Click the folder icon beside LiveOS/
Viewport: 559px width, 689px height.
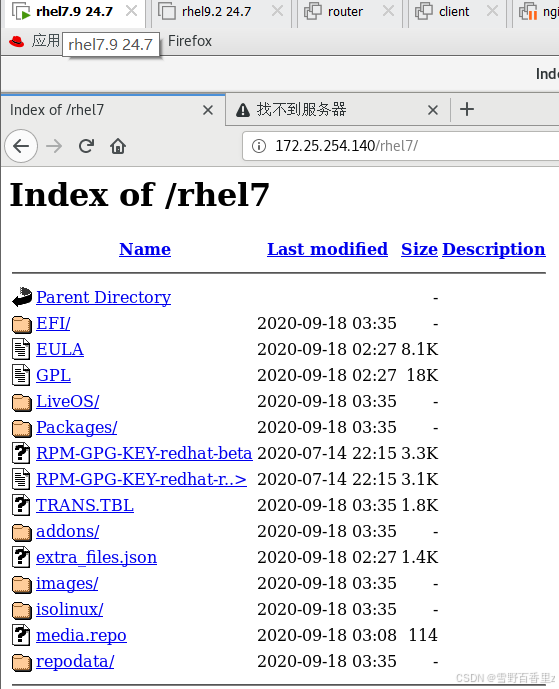[x=22, y=402]
